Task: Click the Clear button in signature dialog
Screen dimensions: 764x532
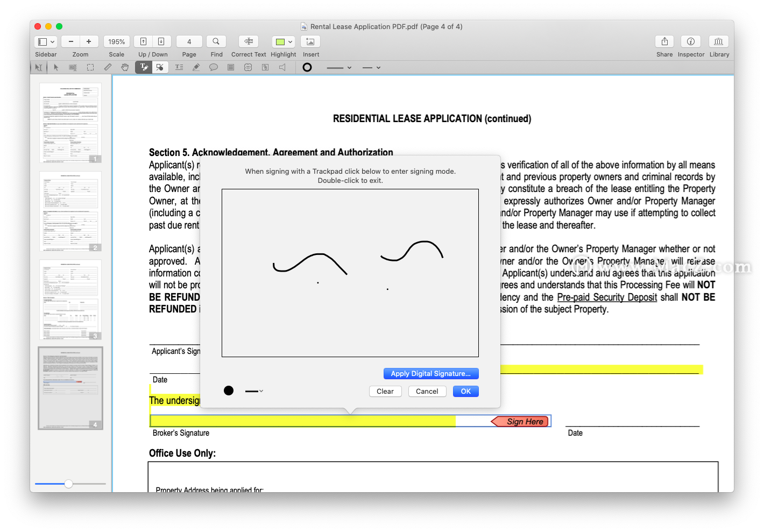Action: coord(385,391)
